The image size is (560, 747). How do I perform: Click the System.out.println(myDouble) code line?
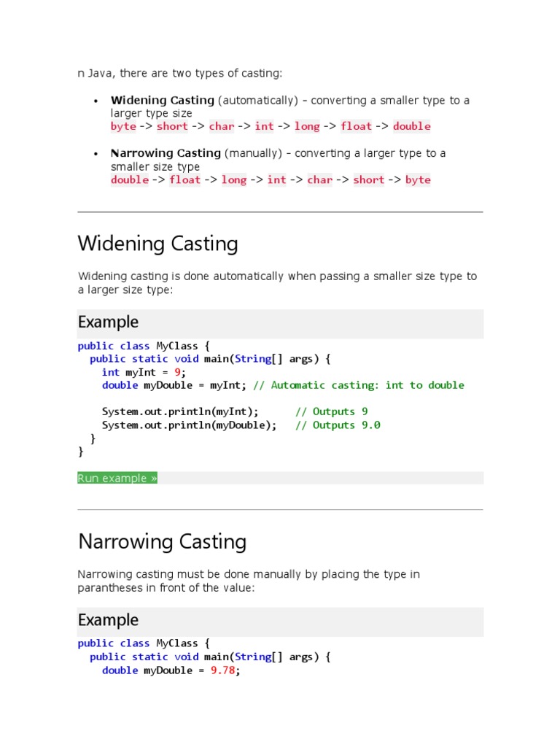click(x=189, y=425)
